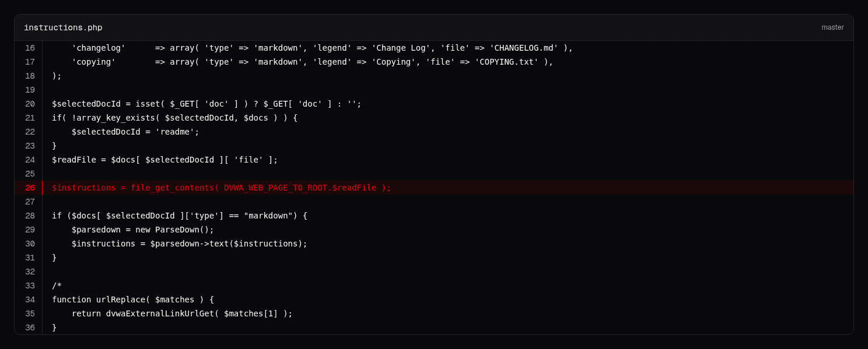Image resolution: width=868 pixels, height=349 pixels.
Task: Select line number 32
Action: pos(30,272)
